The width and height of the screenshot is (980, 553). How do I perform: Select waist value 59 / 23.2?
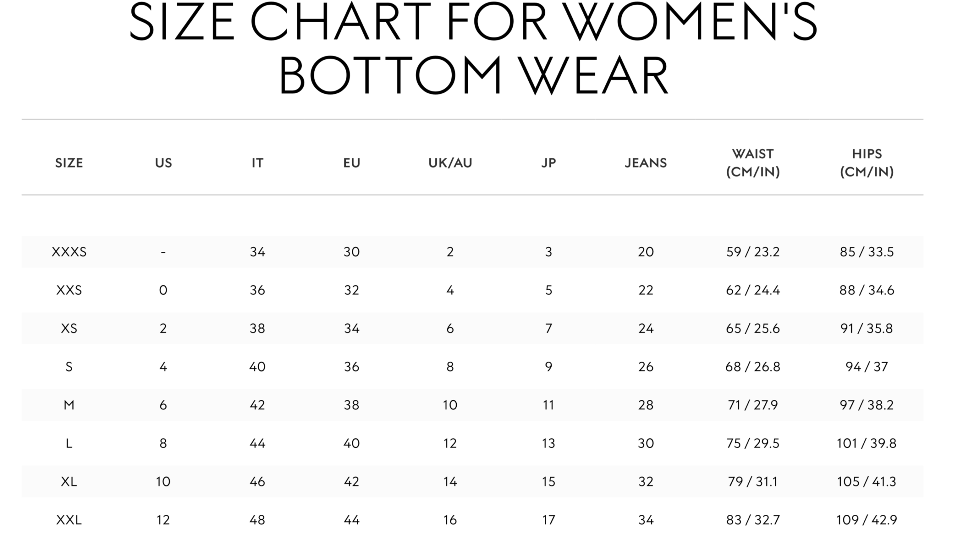coord(753,252)
